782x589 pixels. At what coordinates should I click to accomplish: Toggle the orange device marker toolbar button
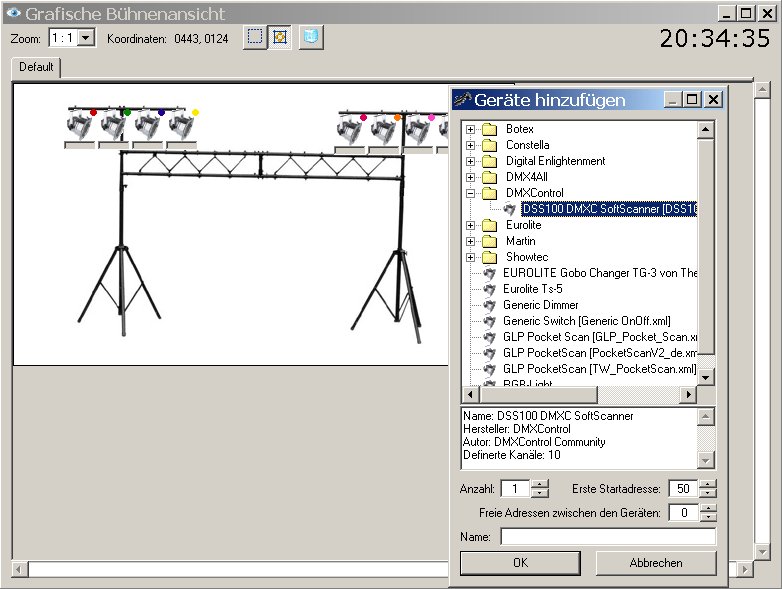point(281,38)
